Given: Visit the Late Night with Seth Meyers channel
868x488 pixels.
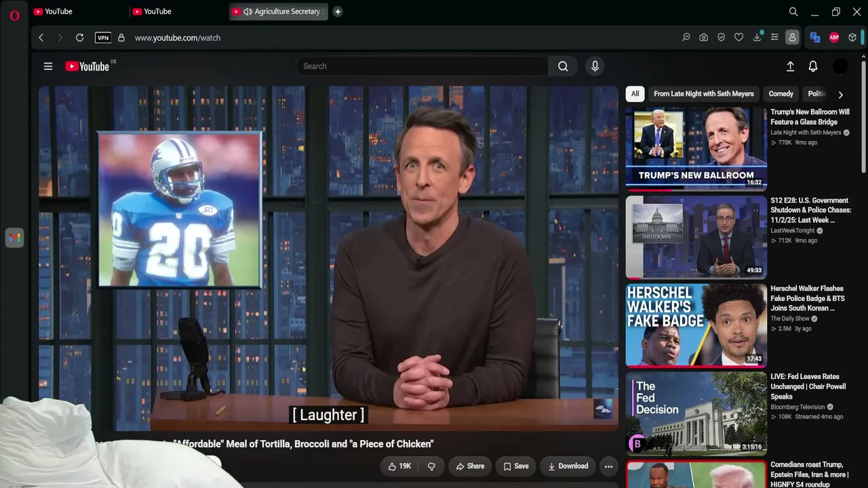Looking at the screenshot, I should coord(806,133).
